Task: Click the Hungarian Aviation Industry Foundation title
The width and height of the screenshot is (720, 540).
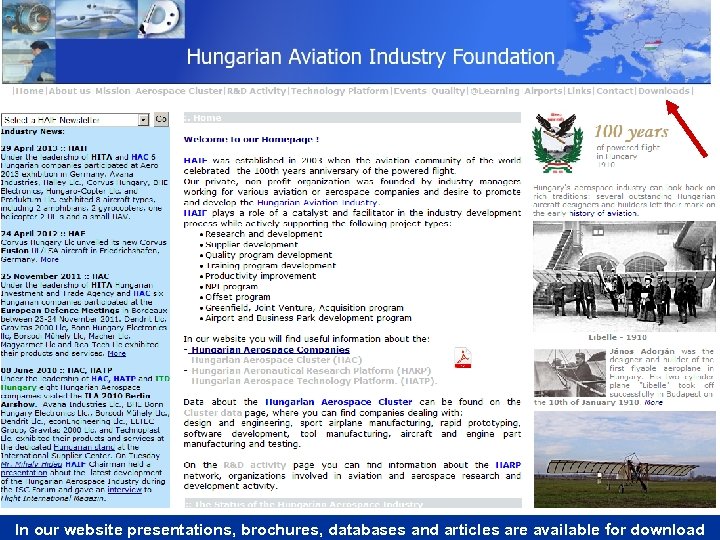Action: click(x=371, y=57)
